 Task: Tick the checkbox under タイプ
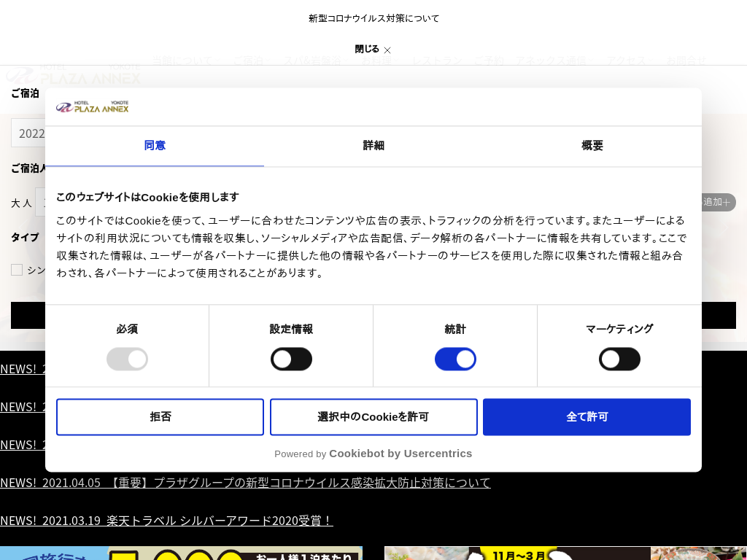click(x=17, y=270)
